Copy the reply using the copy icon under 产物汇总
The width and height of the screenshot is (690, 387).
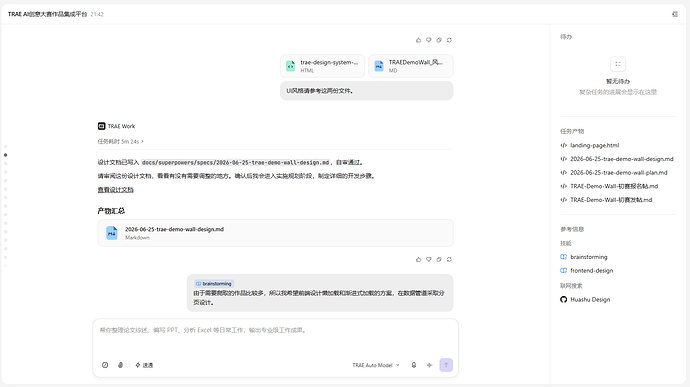tap(439, 259)
